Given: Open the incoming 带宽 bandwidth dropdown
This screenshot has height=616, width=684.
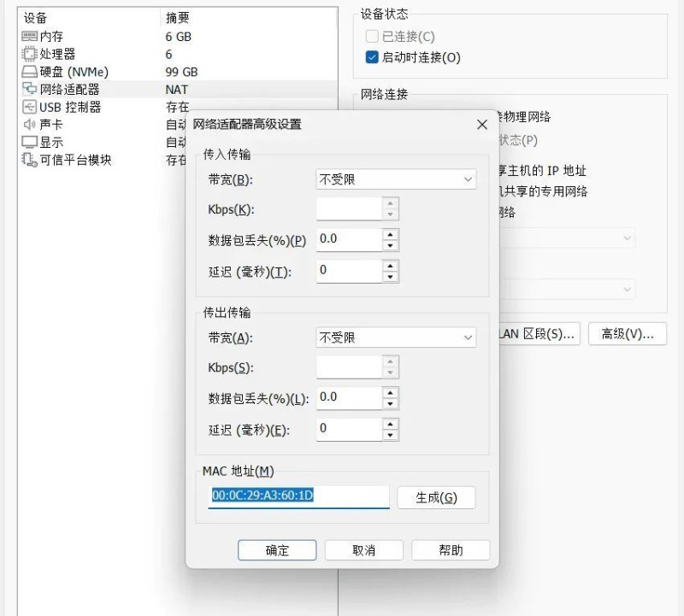Looking at the screenshot, I should tap(393, 179).
